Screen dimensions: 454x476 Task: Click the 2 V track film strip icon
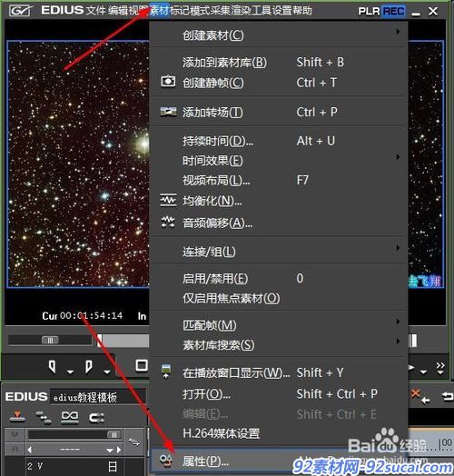click(x=113, y=466)
